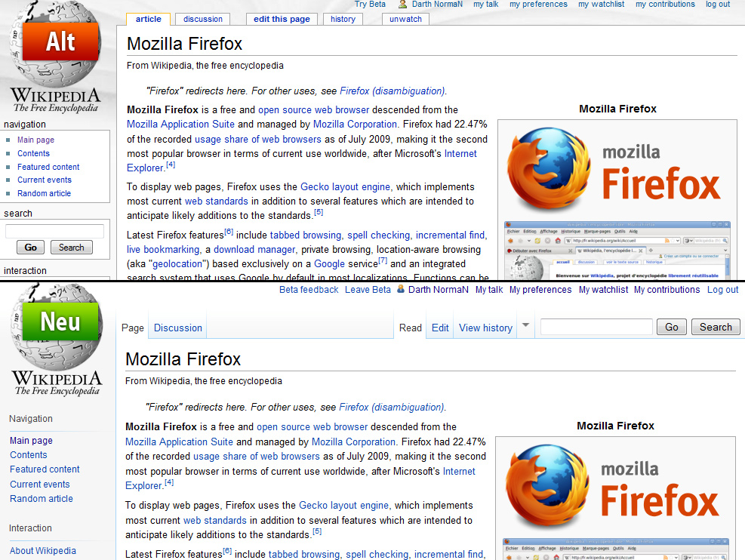
Task: Open my talk in old skin header
Action: click(x=485, y=5)
